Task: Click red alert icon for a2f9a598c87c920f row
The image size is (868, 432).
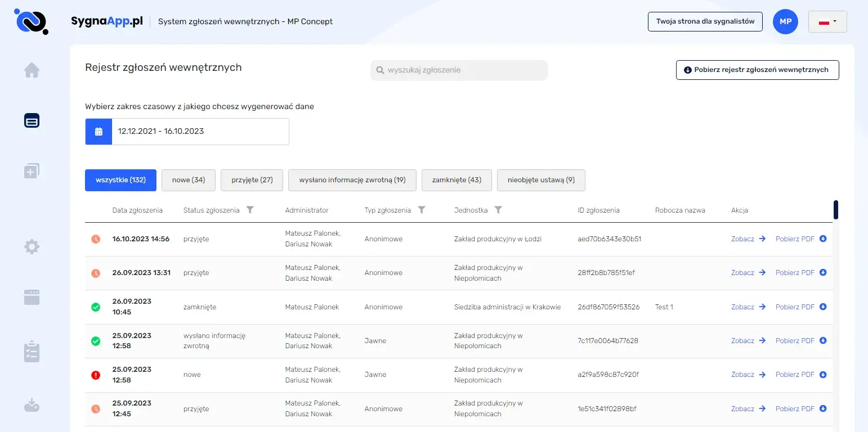Action: [x=96, y=375]
